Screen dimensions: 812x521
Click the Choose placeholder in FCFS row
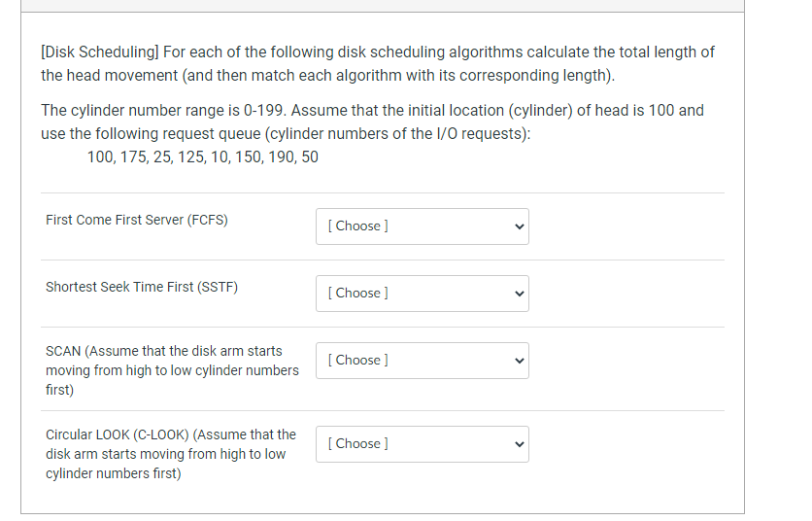click(x=357, y=226)
